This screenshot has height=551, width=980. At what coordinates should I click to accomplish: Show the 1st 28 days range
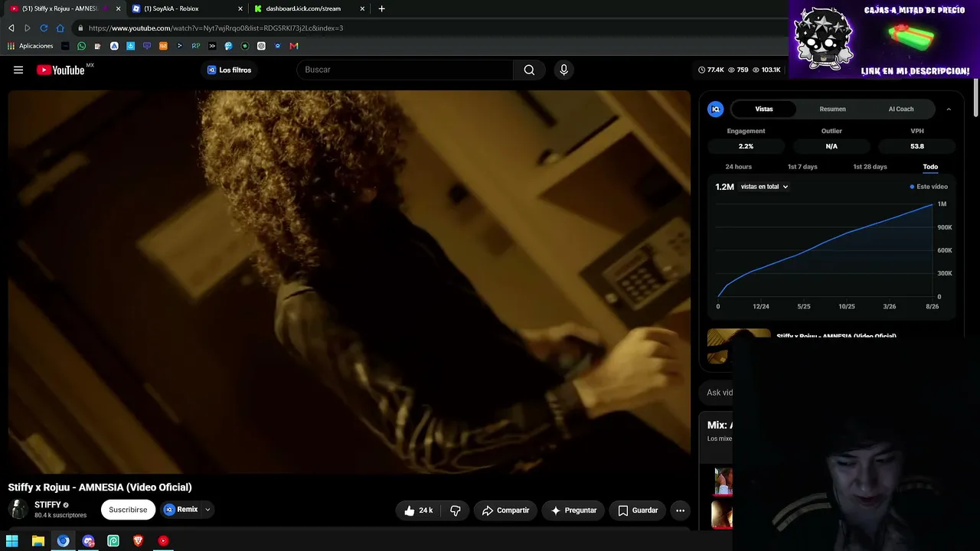(870, 167)
